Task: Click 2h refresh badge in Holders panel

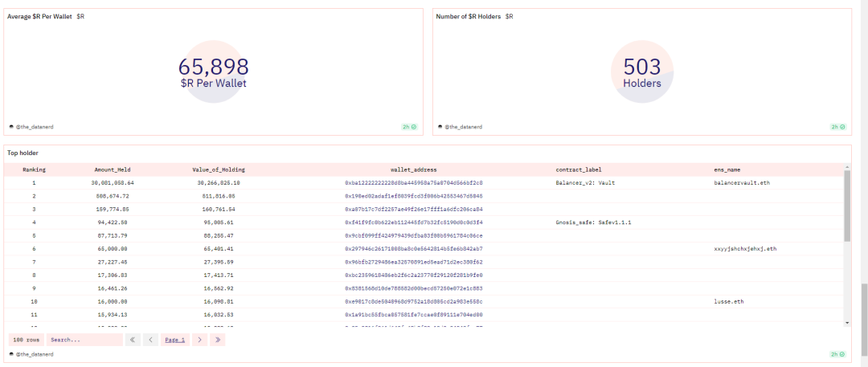Action: coord(838,127)
